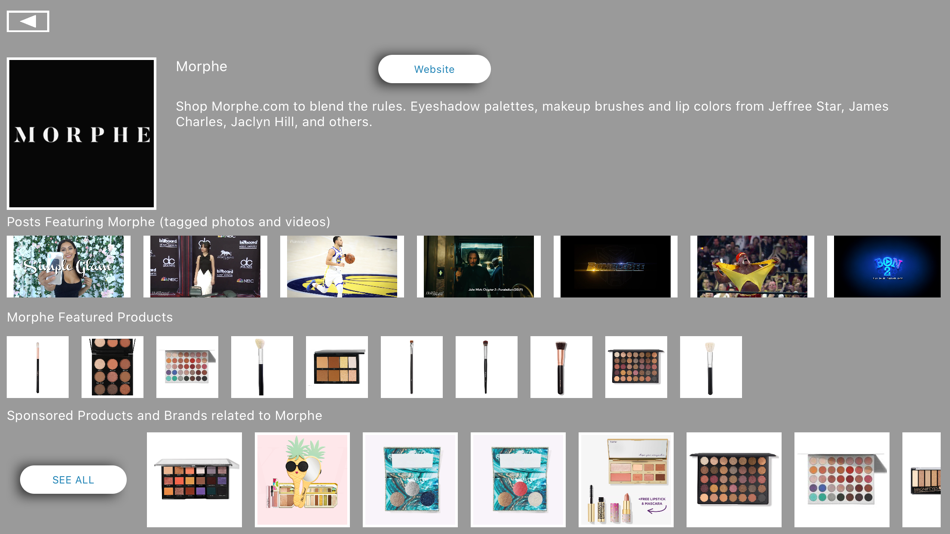Open the Simple Glam selfie post
Screen dimensions: 950x534
pos(68,267)
